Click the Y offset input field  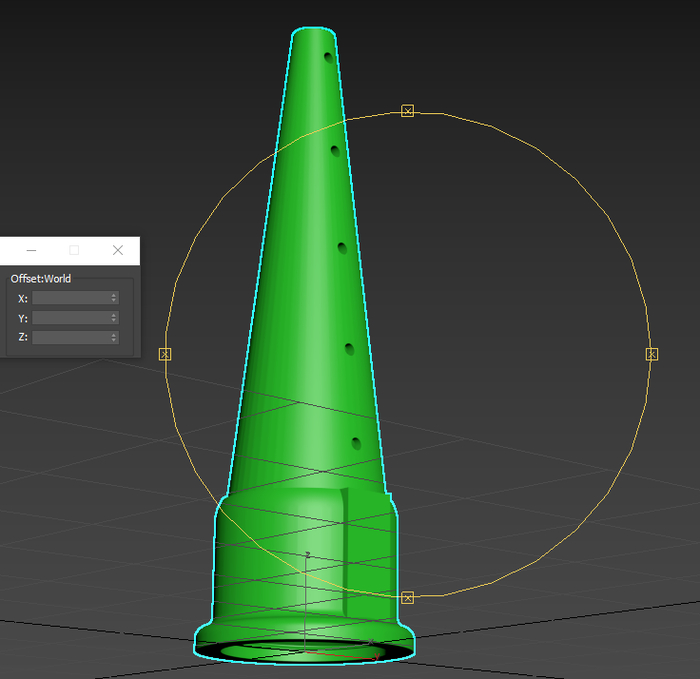point(71,318)
